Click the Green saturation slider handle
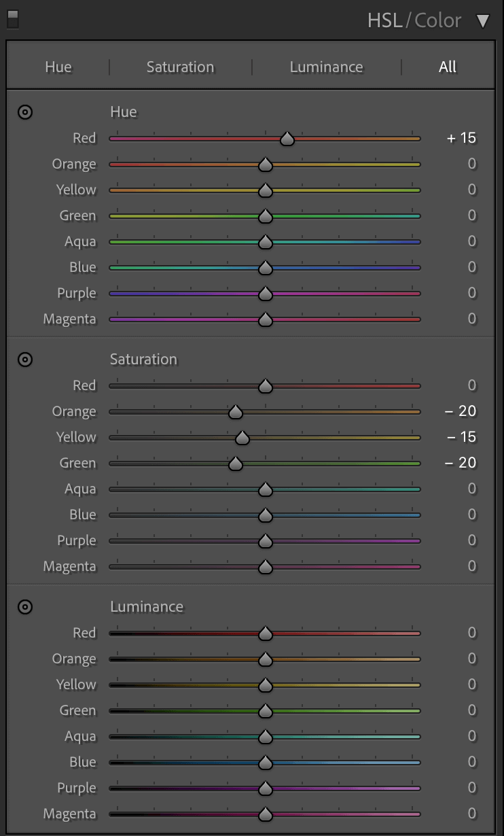This screenshot has width=504, height=836. point(236,464)
